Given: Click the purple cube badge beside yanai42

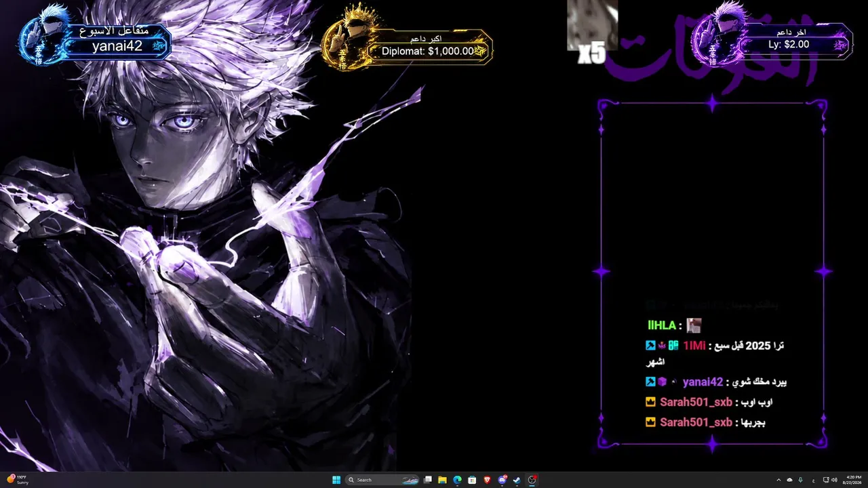Looking at the screenshot, I should tap(662, 382).
